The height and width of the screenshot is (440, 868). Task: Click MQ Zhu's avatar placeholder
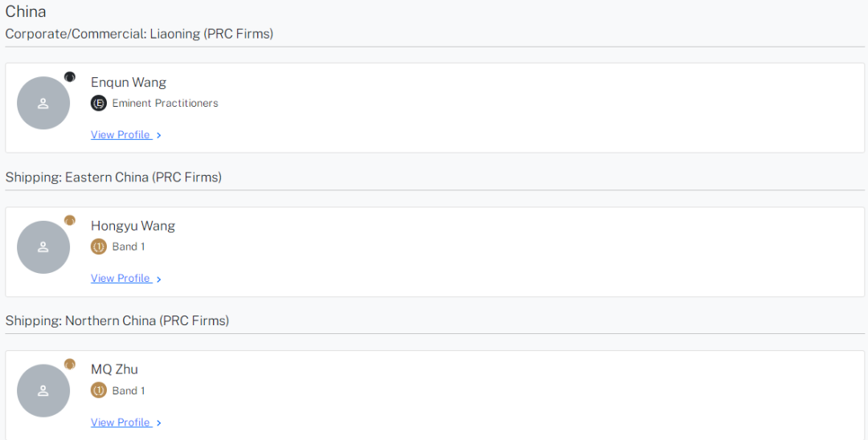pyautogui.click(x=43, y=391)
